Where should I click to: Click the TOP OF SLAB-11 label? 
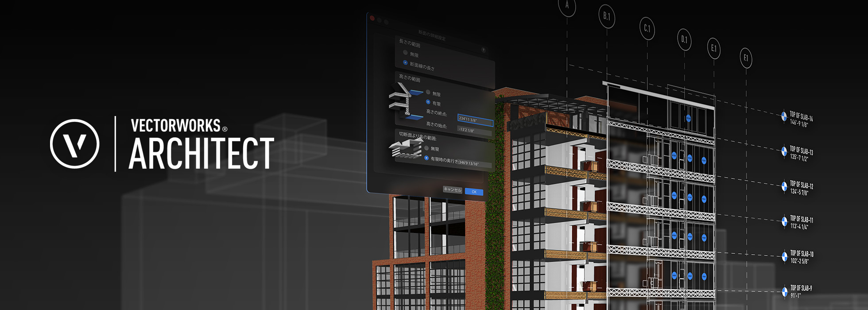[x=802, y=219]
